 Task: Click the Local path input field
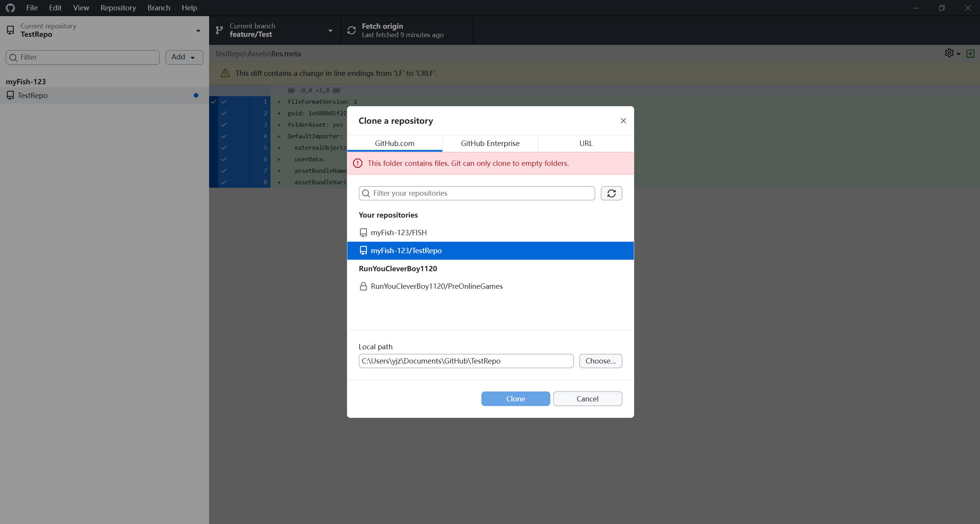tap(466, 361)
